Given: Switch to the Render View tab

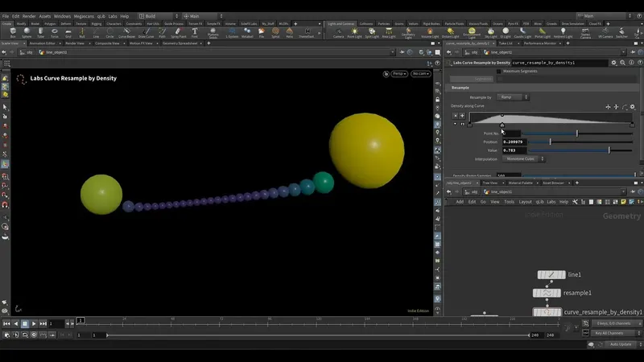Looking at the screenshot, I should [75, 43].
